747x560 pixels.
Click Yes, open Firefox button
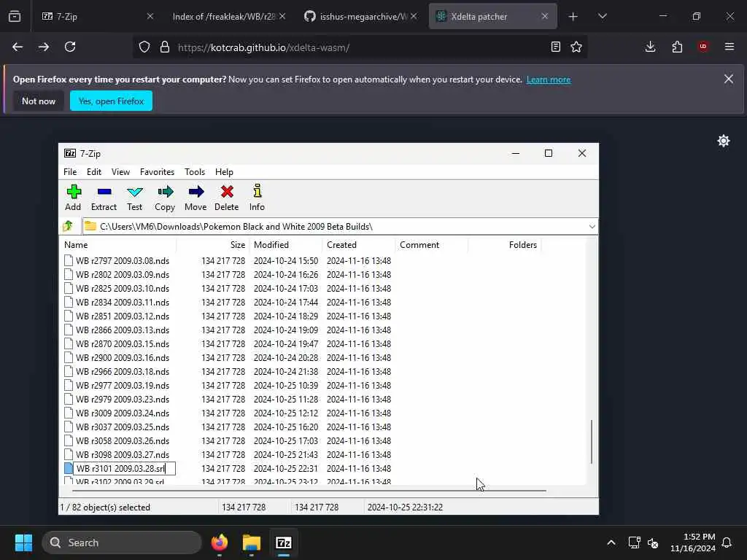pos(111,101)
